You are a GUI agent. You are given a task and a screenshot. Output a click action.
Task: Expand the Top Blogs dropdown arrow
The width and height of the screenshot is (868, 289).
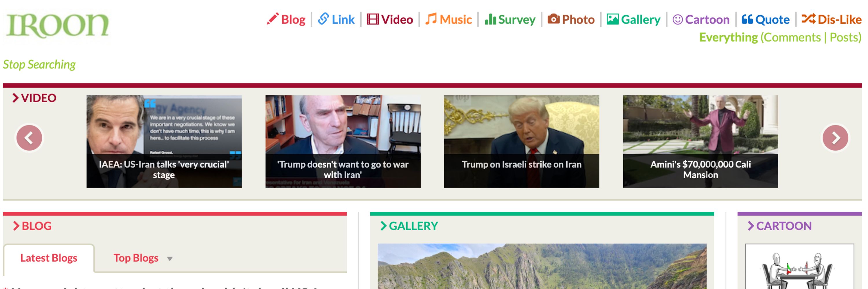170,259
